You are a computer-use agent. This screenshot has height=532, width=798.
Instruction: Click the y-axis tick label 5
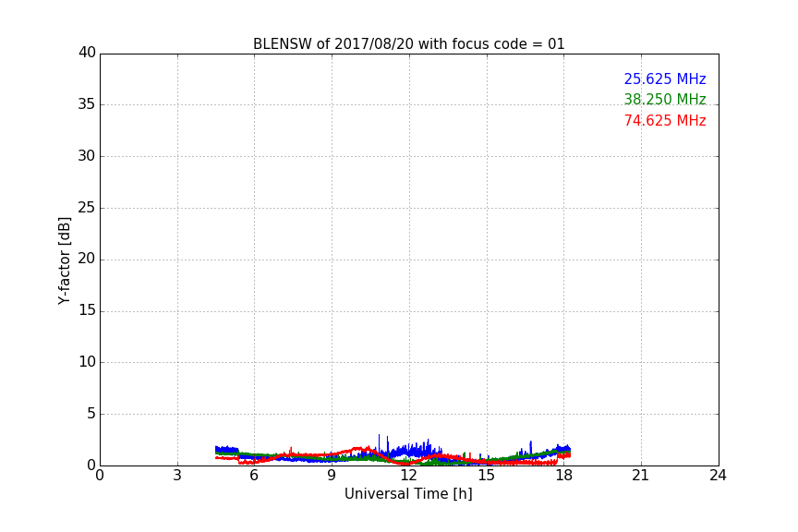click(x=91, y=414)
